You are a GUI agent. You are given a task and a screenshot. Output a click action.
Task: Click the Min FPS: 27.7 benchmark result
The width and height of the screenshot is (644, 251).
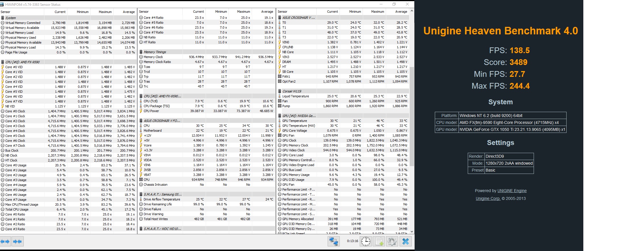click(500, 74)
